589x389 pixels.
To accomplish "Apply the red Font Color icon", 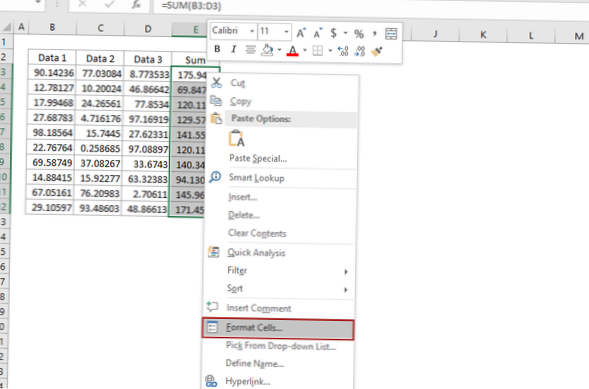I will click(x=293, y=50).
